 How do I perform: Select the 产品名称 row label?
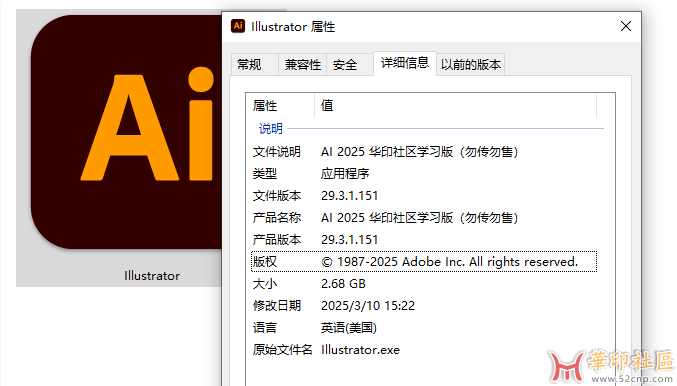(x=276, y=218)
